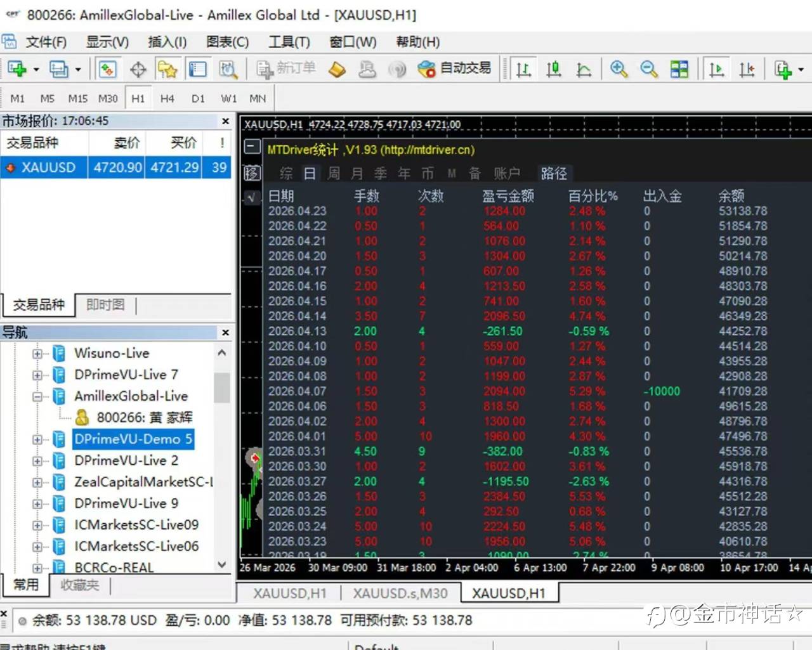
Task: Select the crosshair cursor tool
Action: coord(138,68)
